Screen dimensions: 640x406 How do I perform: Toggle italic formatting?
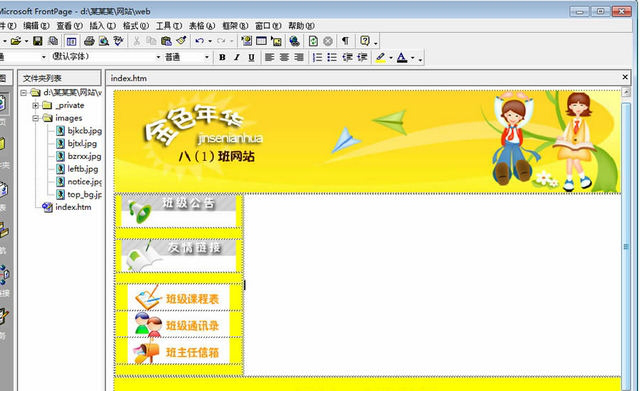[237, 58]
